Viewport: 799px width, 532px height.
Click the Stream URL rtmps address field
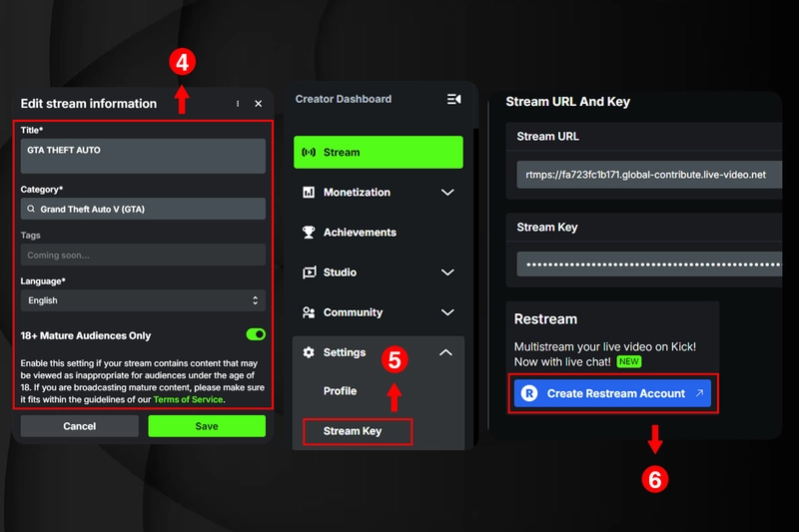coord(649,175)
